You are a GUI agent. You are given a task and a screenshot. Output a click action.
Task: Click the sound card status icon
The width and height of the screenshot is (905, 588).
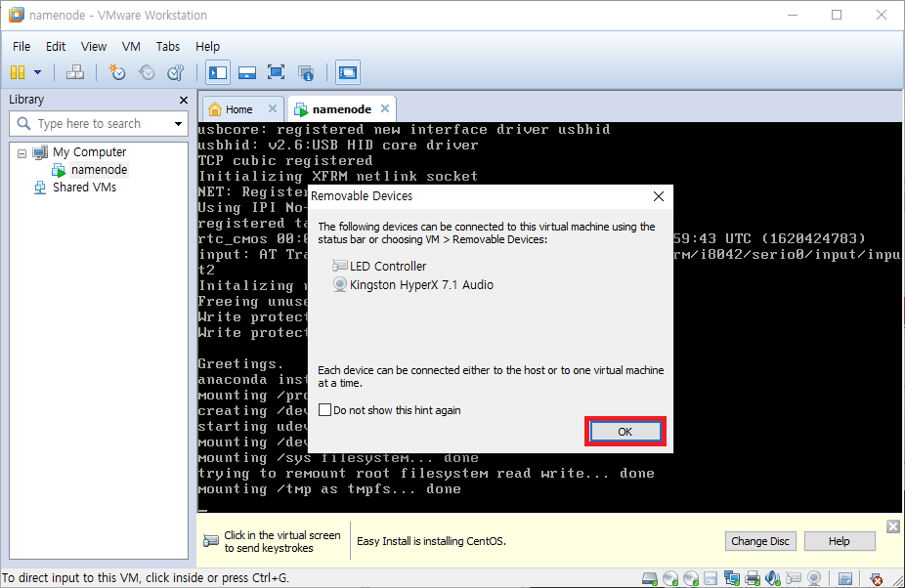point(773,578)
